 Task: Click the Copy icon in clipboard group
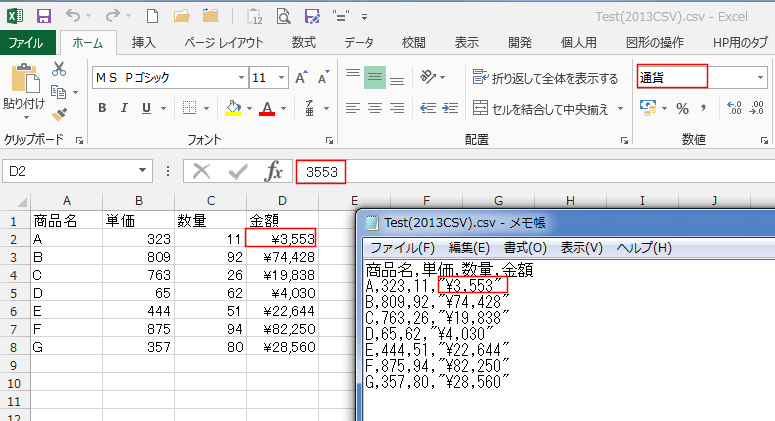(x=58, y=92)
